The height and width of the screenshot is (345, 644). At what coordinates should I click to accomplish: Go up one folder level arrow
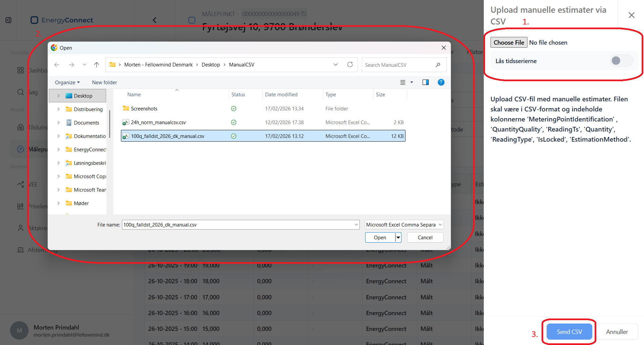pyautogui.click(x=97, y=65)
